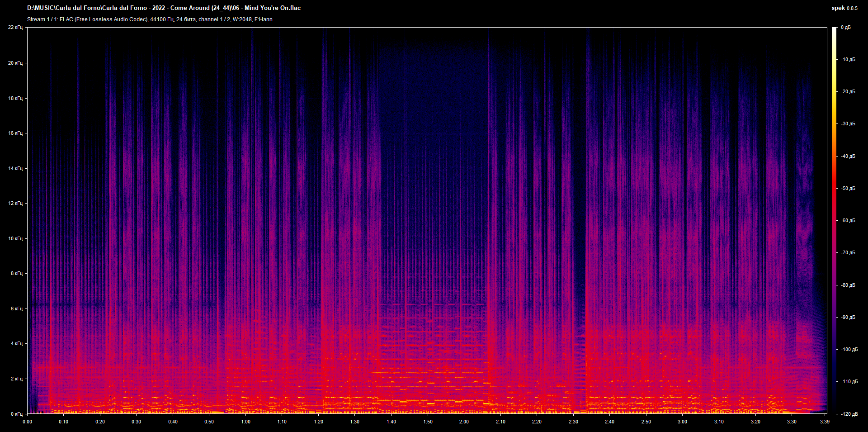This screenshot has width=868, height=432.
Task: Click the -90 дБ level label
Action: [x=848, y=318]
